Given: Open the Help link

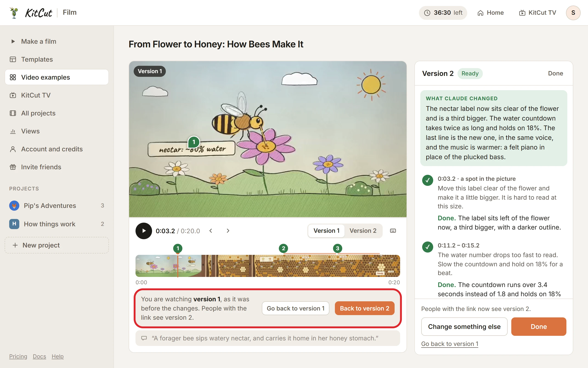Looking at the screenshot, I should point(58,356).
